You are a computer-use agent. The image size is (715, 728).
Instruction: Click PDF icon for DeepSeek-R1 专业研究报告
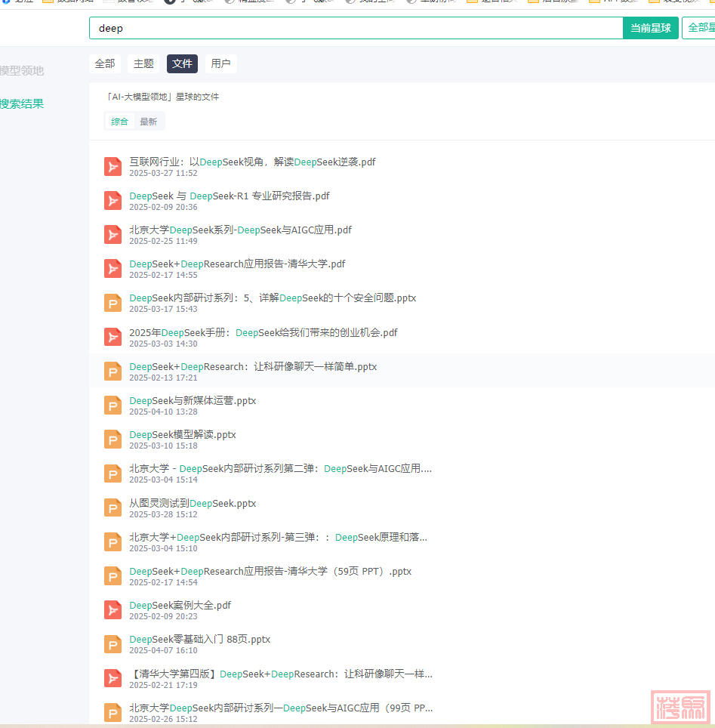click(112, 200)
